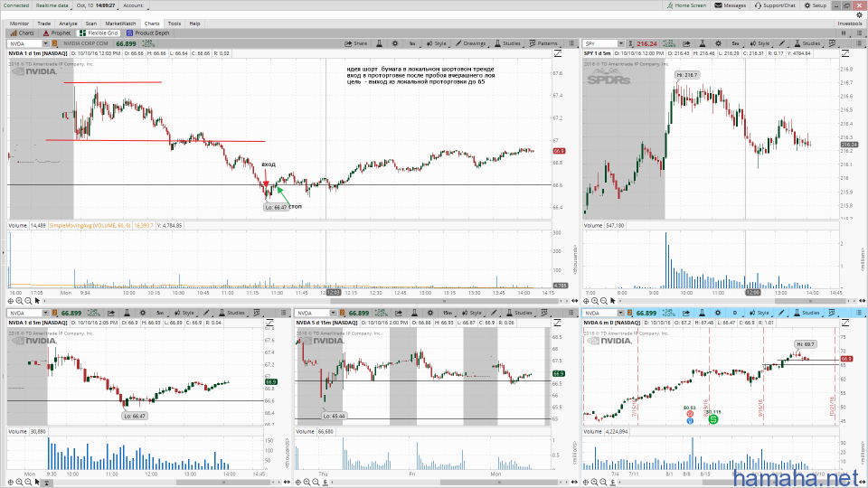
Task: Expand the SPY symbol dropdown
Action: 620,43
